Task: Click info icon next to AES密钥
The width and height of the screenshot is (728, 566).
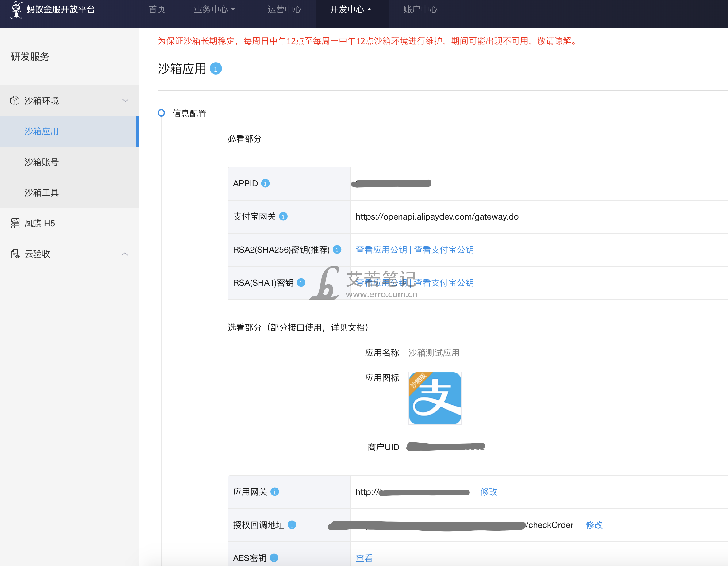Action: point(274,558)
